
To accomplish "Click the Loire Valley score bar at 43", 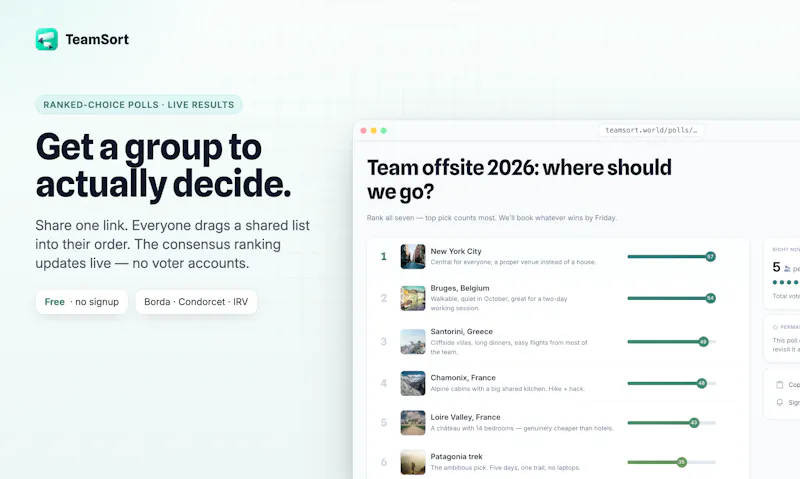I will (x=671, y=422).
